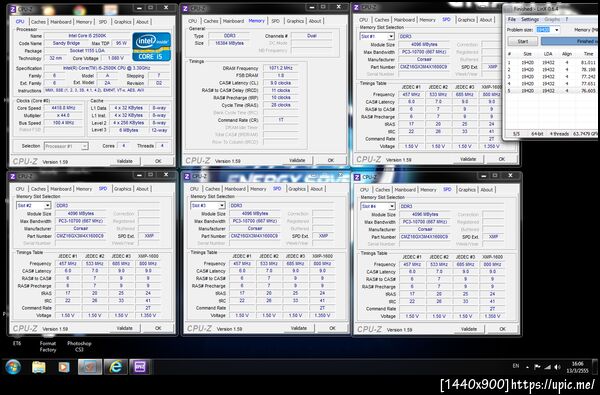This screenshot has height=395, width=600.
Task: Open the Windows Start orb
Action: 13,367
